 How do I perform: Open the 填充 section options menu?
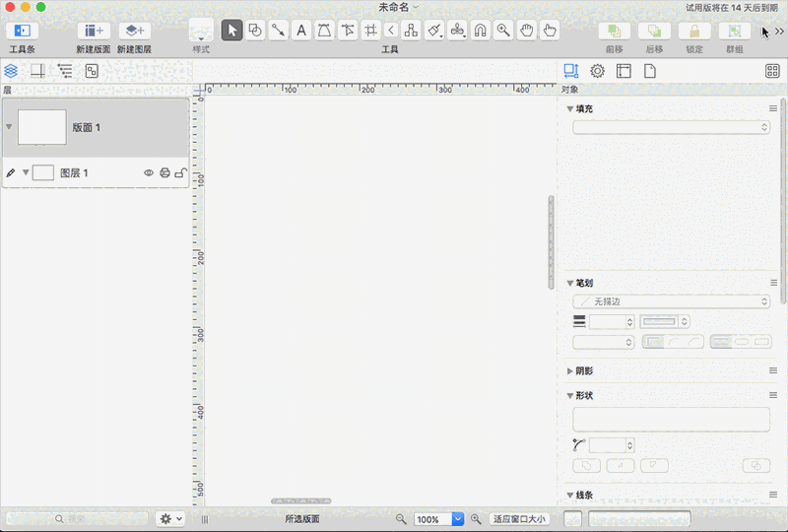coord(773,108)
